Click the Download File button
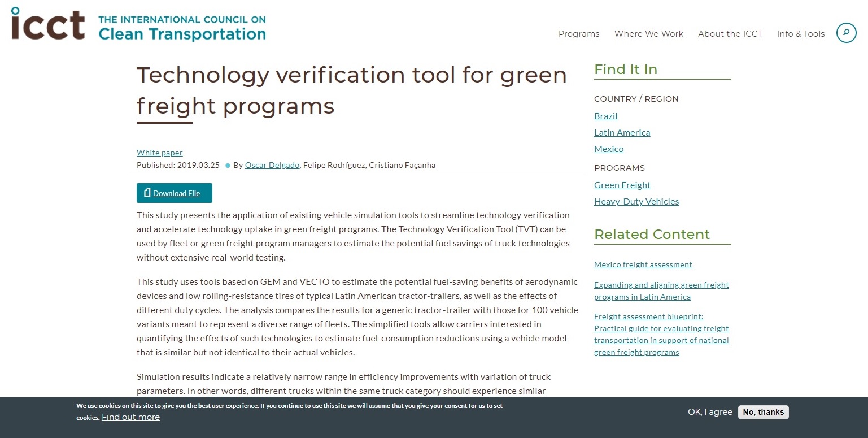Screen dimensions: 868x438 175,193
